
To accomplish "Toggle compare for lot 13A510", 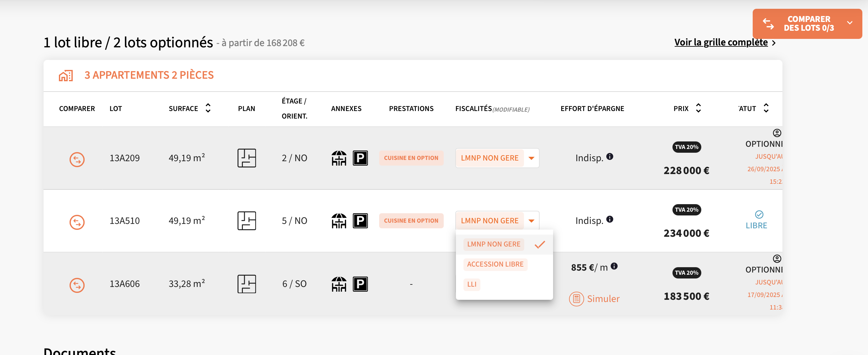I will 77,222.
